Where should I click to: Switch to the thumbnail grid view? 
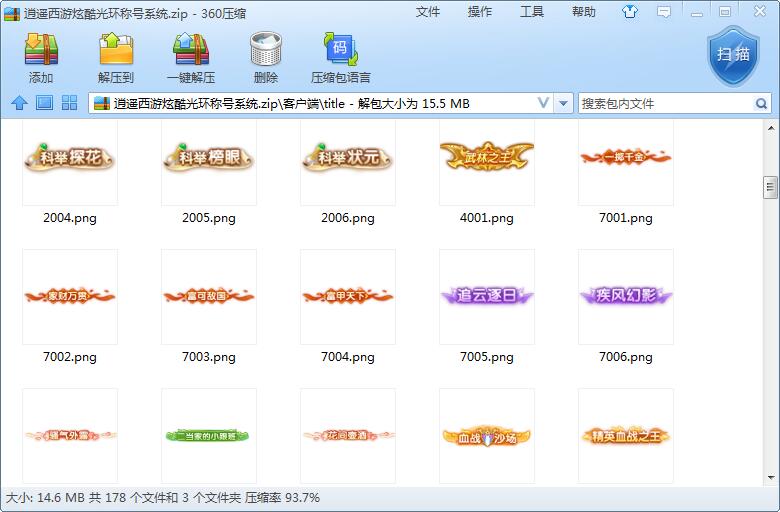(70, 103)
